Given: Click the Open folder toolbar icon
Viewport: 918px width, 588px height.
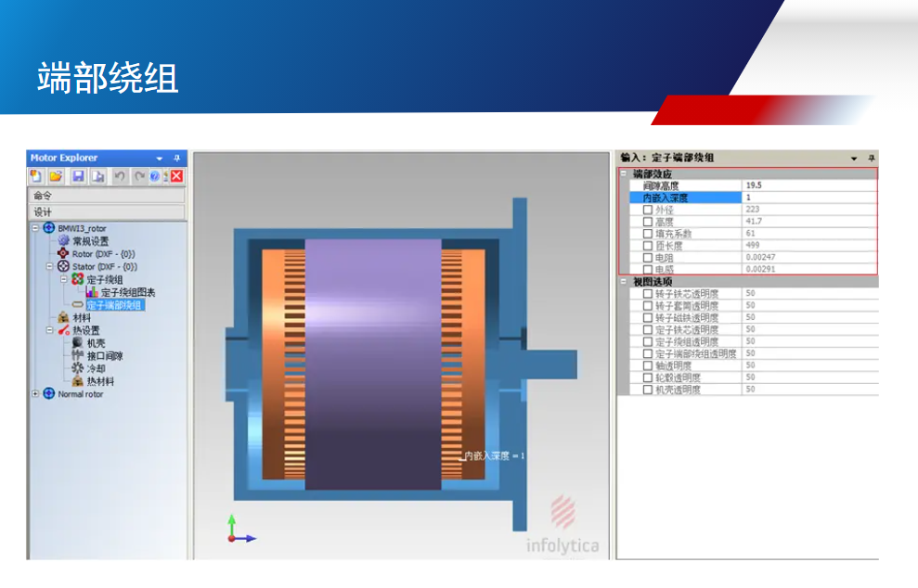Looking at the screenshot, I should click(56, 176).
